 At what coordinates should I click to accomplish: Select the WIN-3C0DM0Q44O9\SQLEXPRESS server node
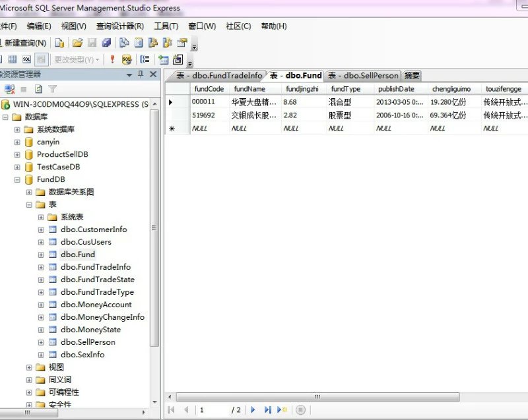coord(81,104)
